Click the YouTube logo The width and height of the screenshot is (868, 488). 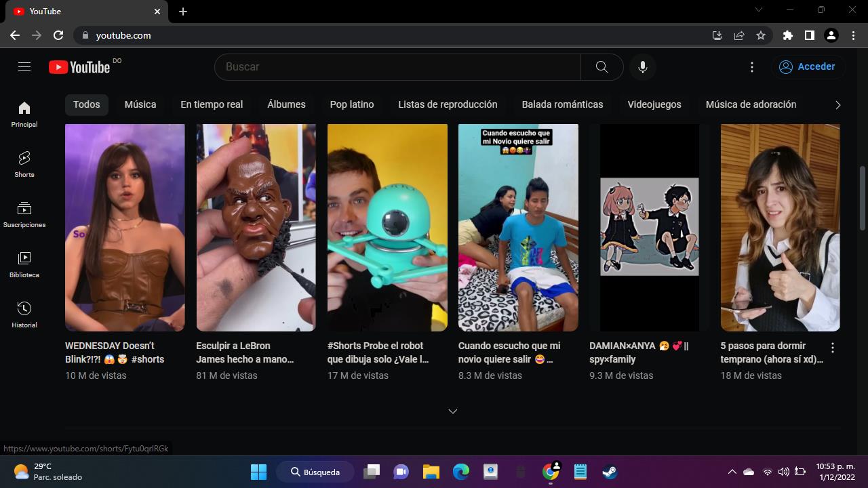(x=79, y=66)
